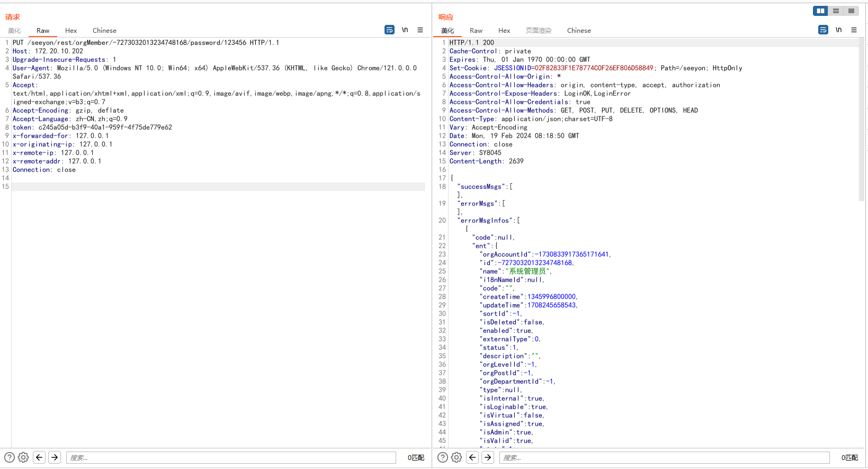Open search settings gear in request panel

[23, 457]
